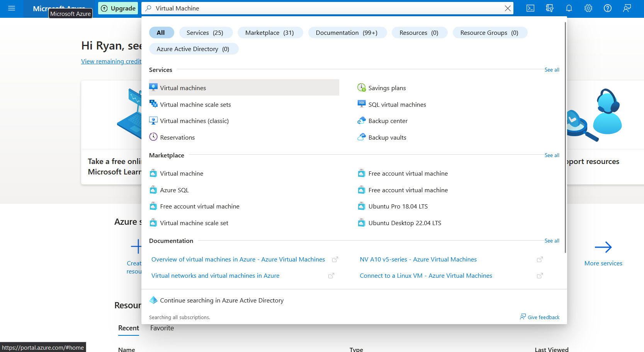Screen dimensions: 644x352
Task: Click the SQL virtual machines icon
Action: pos(362,104)
